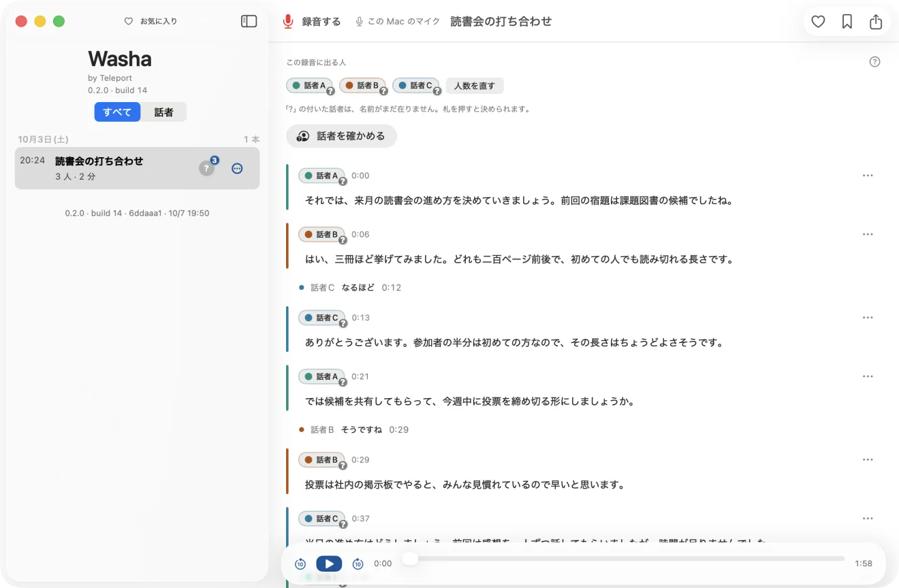The image size is (899, 588).
Task: Click the 話者A label at 0:21
Action: pos(322,376)
